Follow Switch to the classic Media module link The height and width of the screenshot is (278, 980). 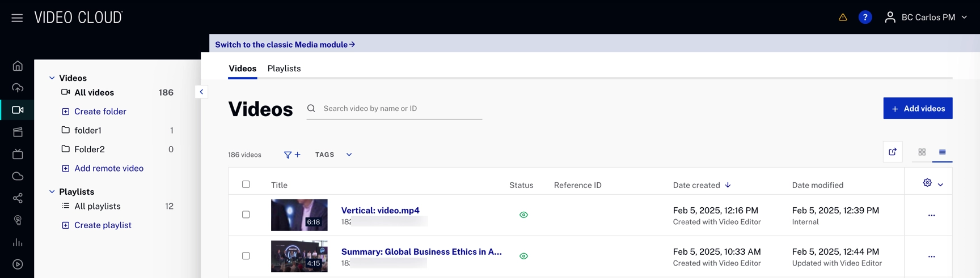pos(285,45)
